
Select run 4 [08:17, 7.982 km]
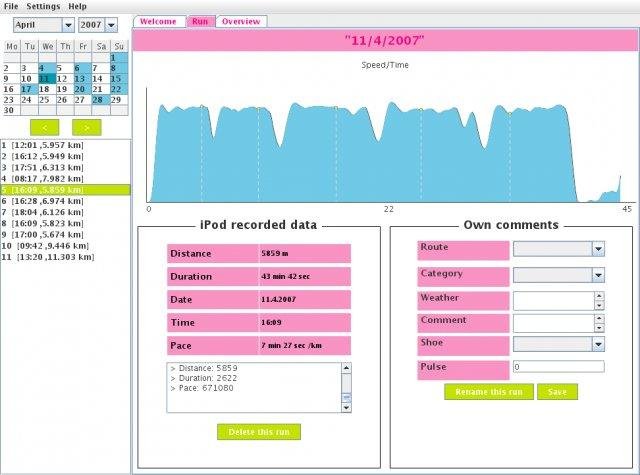point(65,179)
